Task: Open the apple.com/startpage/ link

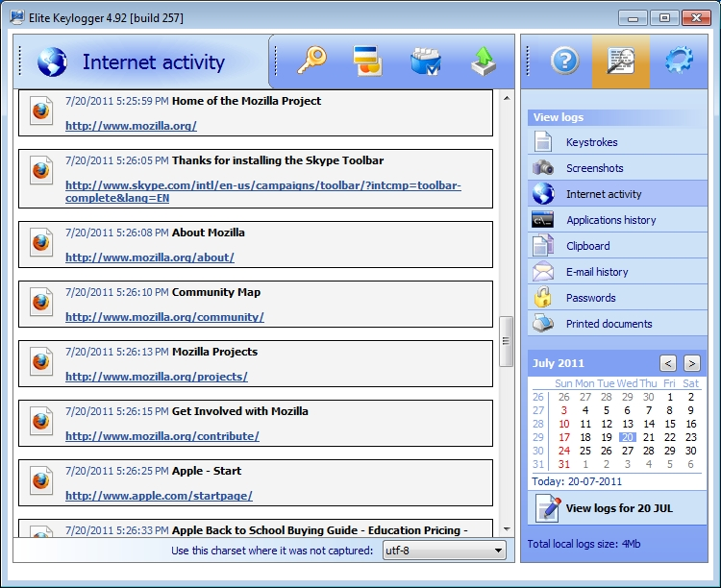Action: tap(159, 496)
